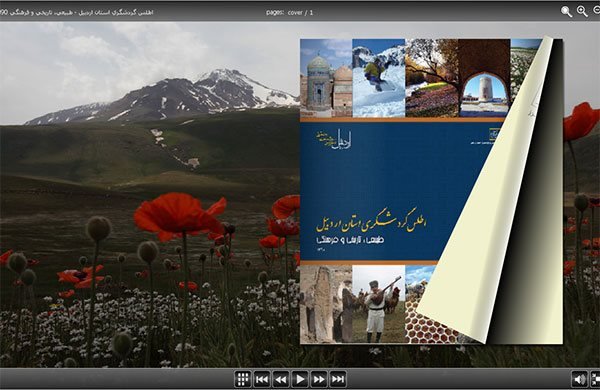600x390 pixels.
Task: Click the tower-through-arch photo on cover
Action: click(x=484, y=78)
